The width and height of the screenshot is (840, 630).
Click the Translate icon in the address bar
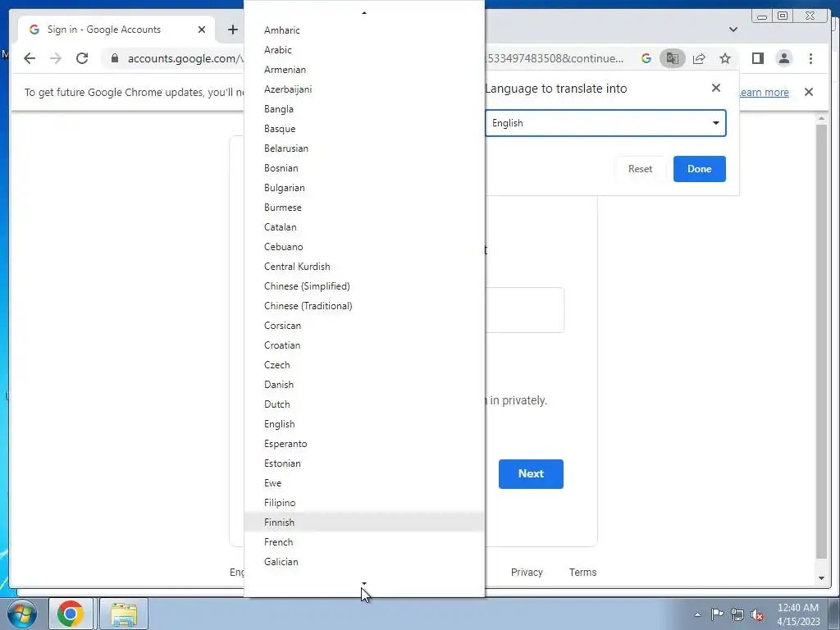tap(673, 58)
